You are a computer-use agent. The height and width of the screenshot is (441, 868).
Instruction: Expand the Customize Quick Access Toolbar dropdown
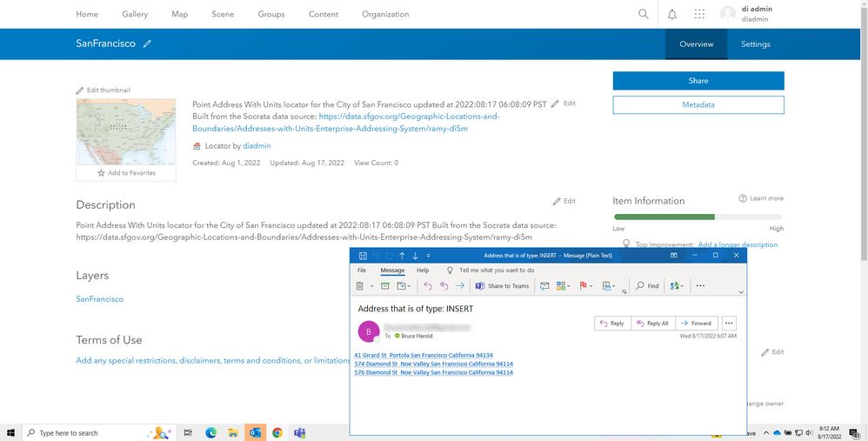(429, 256)
